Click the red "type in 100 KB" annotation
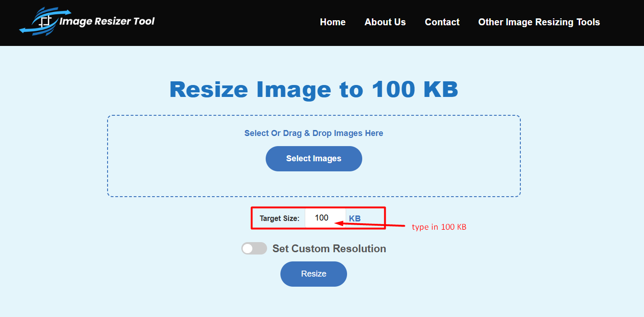The image size is (644, 317). 439,227
